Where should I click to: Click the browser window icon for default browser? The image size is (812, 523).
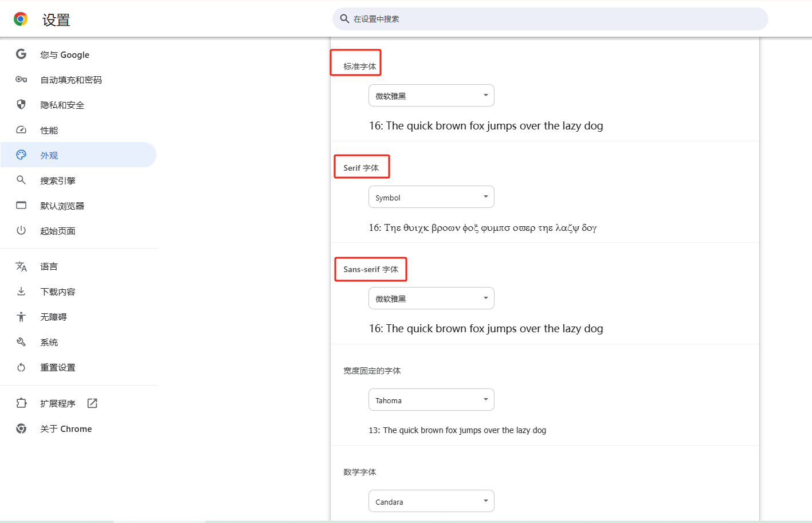(x=21, y=205)
